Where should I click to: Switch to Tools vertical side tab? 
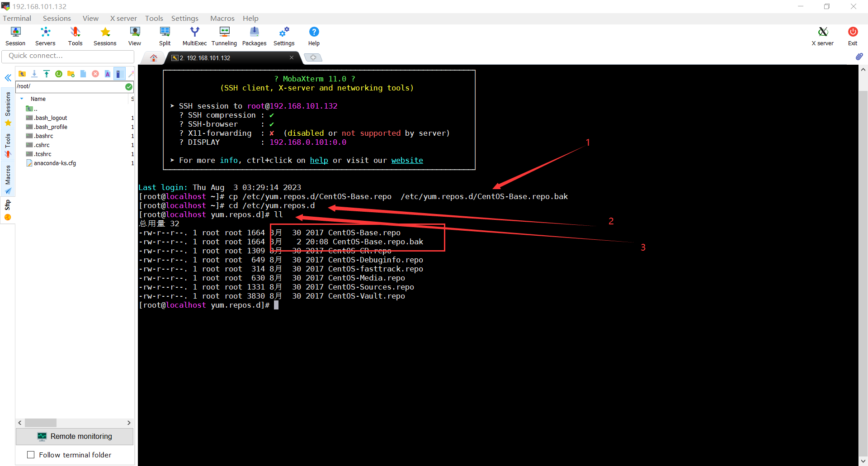point(8,145)
